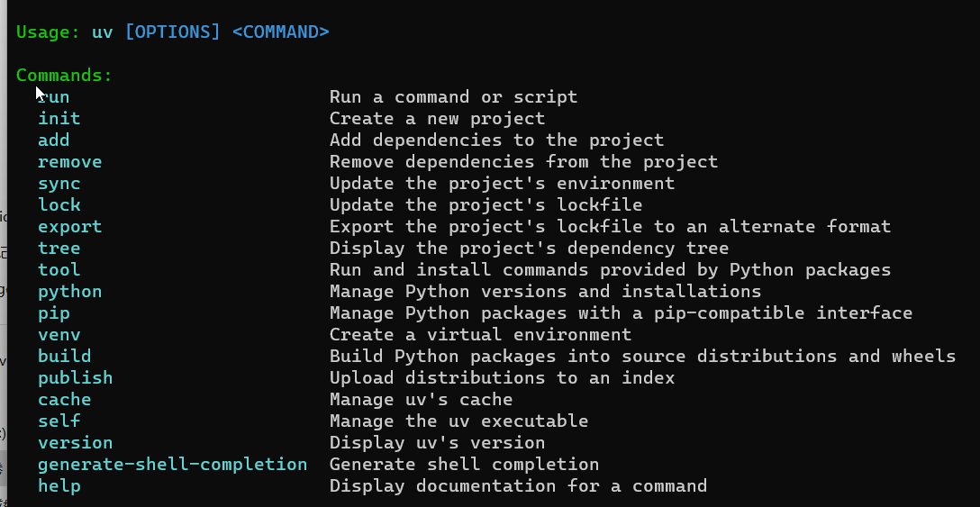Select the 'add' command text
The image size is (980, 507).
(54, 140)
